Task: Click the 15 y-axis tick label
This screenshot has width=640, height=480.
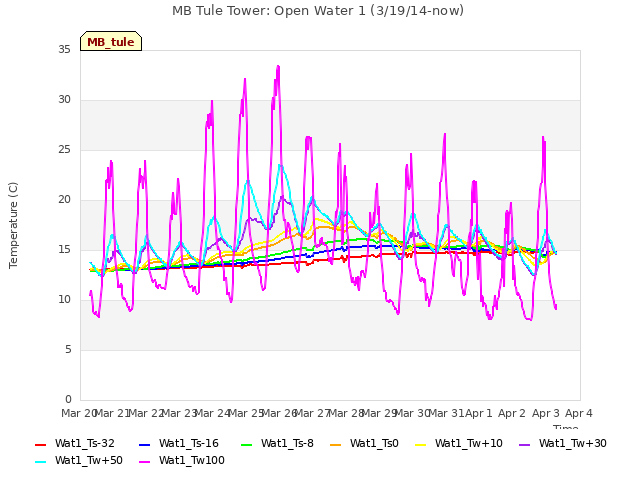Action: tap(64, 250)
